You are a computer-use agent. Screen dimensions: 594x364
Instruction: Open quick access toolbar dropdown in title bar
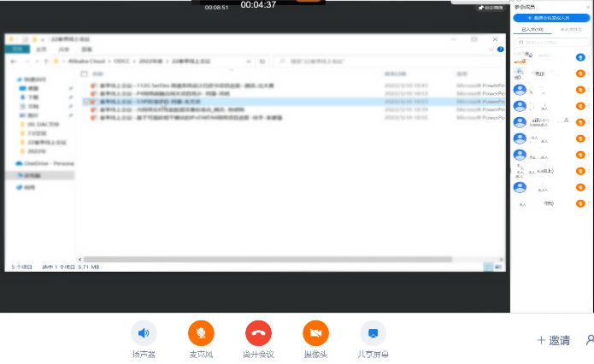coord(43,39)
